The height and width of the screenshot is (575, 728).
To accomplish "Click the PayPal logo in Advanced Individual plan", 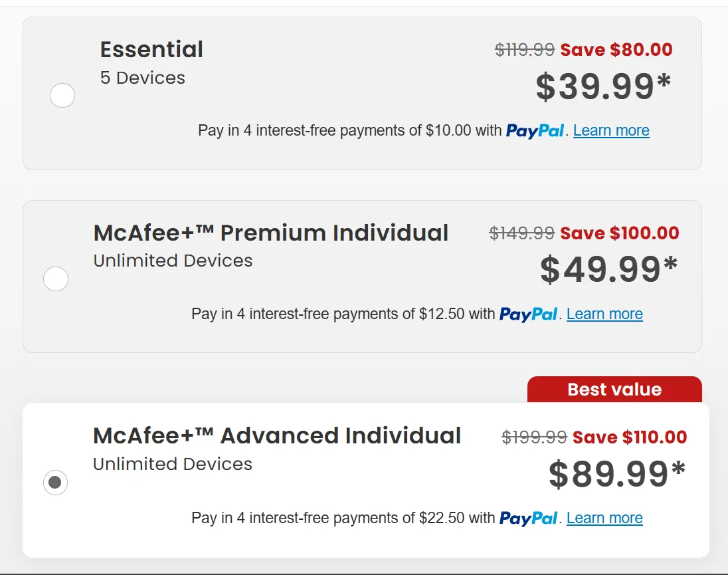I will click(528, 518).
